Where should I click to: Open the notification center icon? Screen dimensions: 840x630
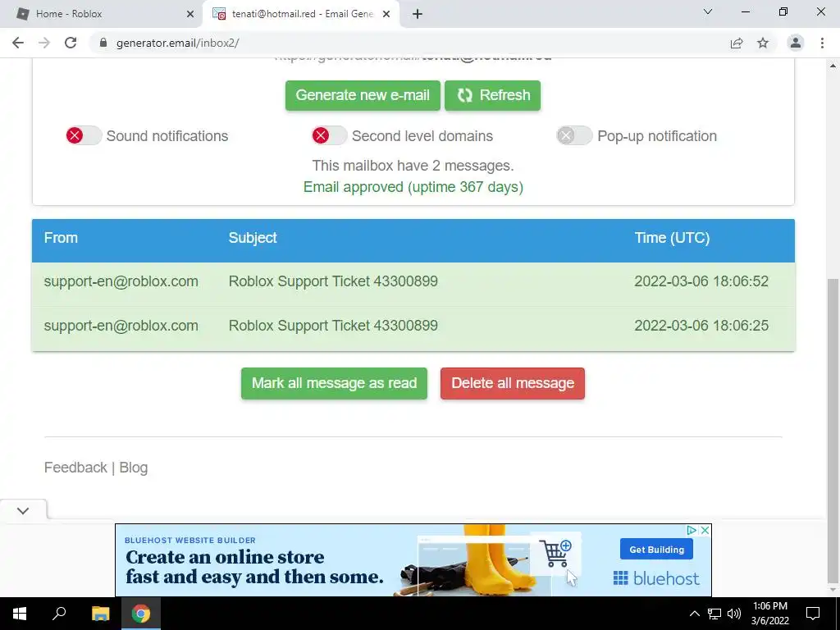pyautogui.click(x=813, y=614)
